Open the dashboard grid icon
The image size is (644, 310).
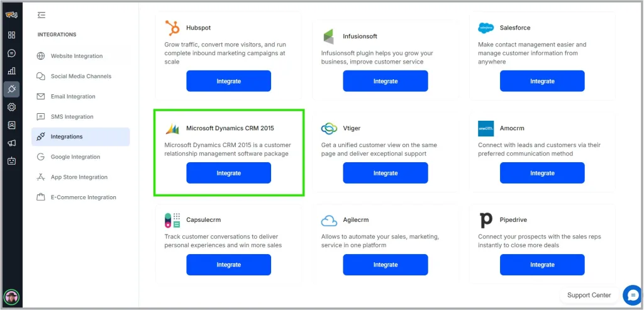tap(11, 35)
